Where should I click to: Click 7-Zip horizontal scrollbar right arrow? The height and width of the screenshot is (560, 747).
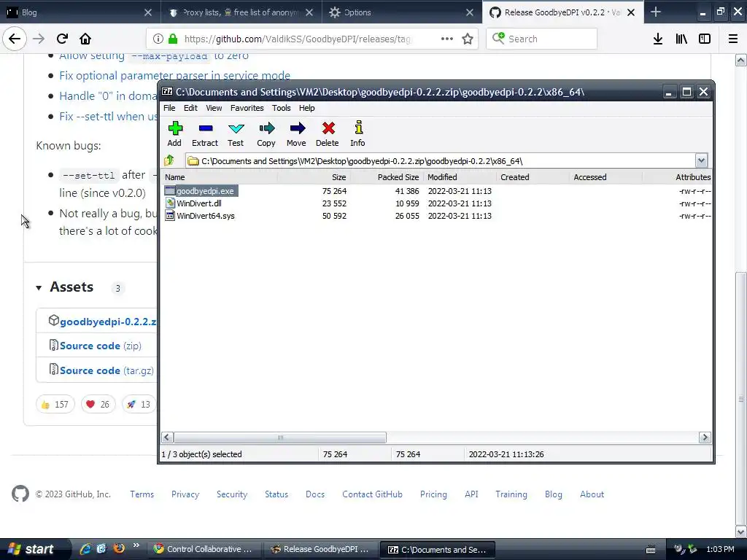705,437
